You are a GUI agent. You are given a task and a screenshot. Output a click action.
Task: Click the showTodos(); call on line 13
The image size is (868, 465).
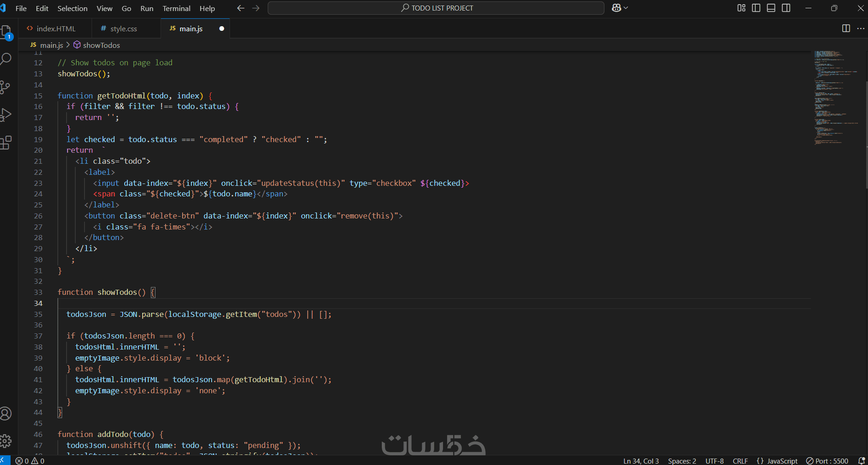click(x=84, y=74)
